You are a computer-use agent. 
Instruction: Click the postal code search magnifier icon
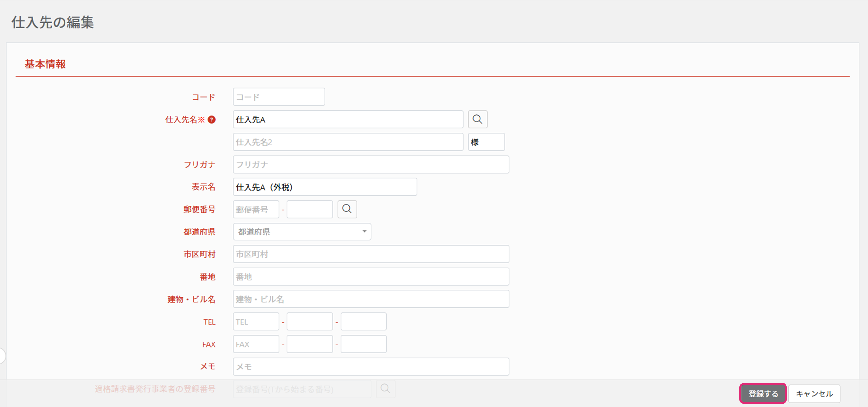347,209
